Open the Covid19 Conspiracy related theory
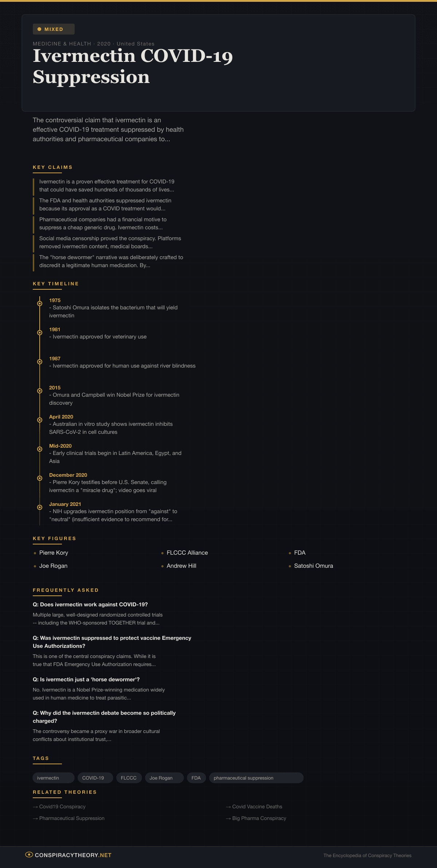Screen dimensions: 437x868 click(x=62, y=806)
